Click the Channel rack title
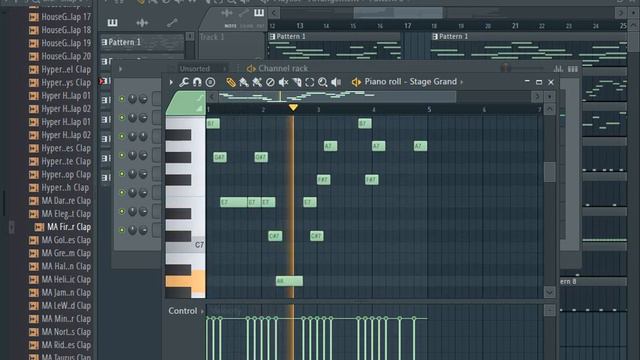Image resolution: width=640 pixels, height=360 pixels. 283,69
